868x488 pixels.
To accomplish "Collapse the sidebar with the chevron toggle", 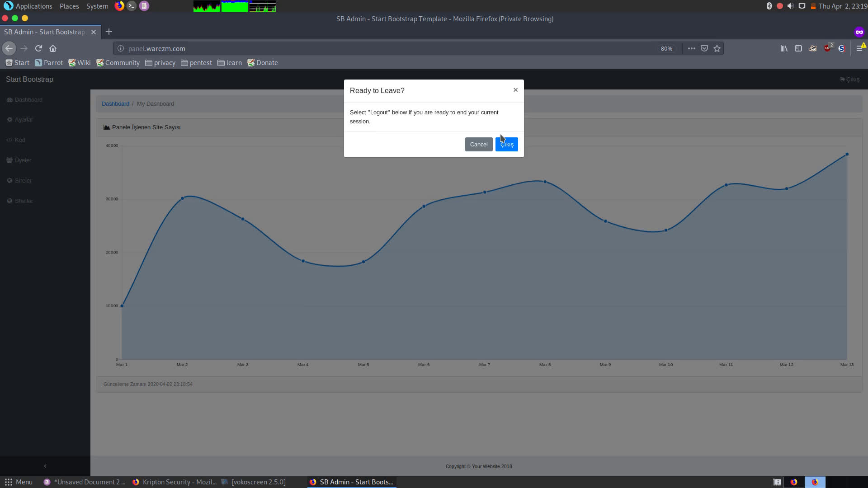I will [x=45, y=466].
